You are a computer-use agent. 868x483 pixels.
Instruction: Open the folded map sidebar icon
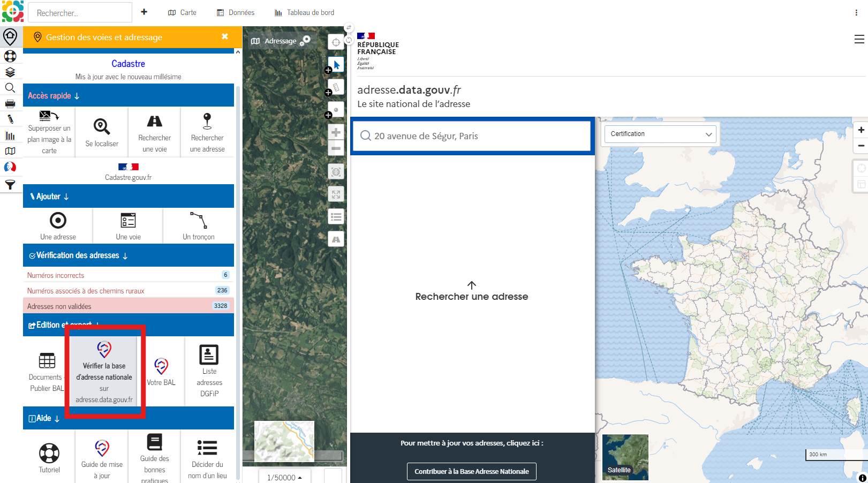pyautogui.click(x=10, y=152)
